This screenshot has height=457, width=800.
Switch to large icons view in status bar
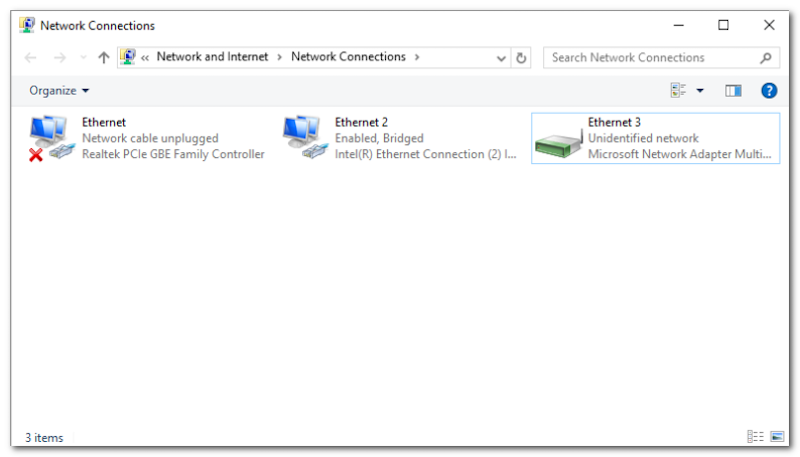coord(777,437)
